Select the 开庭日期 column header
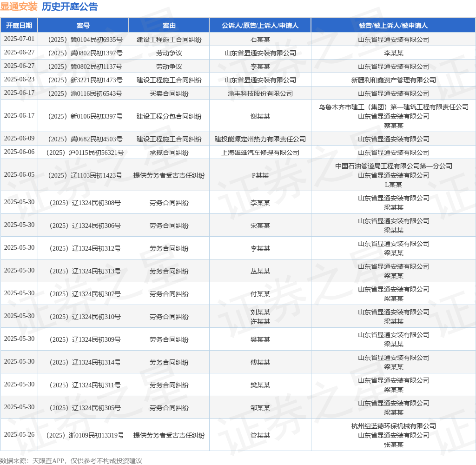The height and width of the screenshot is (465, 476). point(19,26)
